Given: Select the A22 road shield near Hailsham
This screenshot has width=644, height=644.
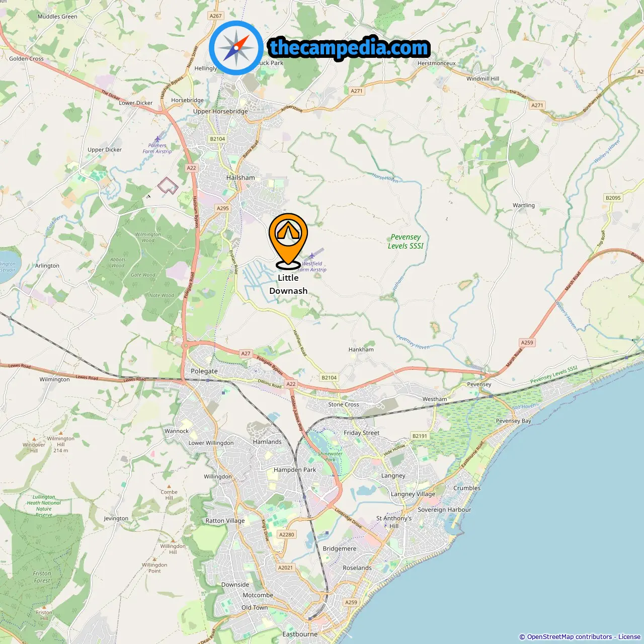Looking at the screenshot, I should [x=191, y=168].
